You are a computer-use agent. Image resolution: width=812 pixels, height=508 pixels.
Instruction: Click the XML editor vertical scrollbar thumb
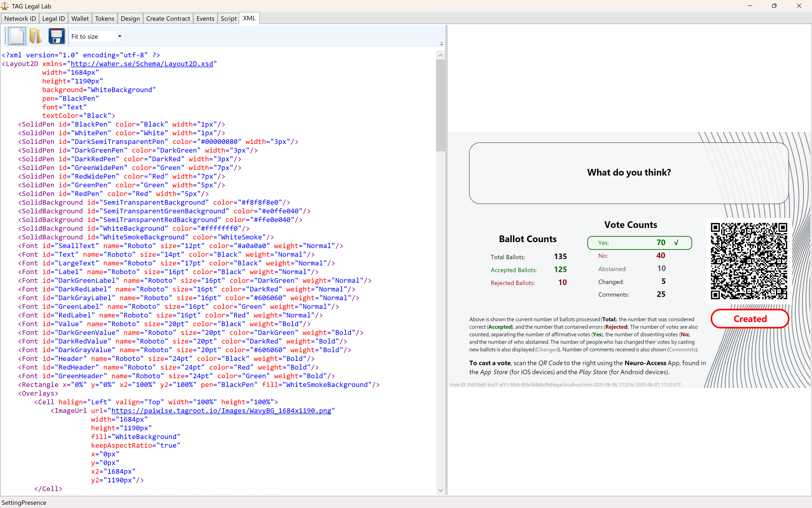click(440, 105)
